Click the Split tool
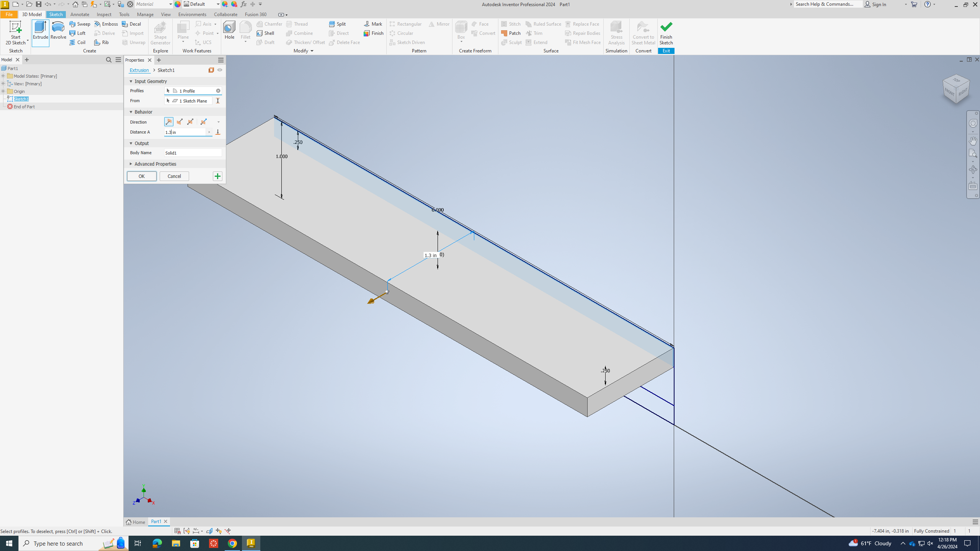Screen dimensions: 980x551 337,24
